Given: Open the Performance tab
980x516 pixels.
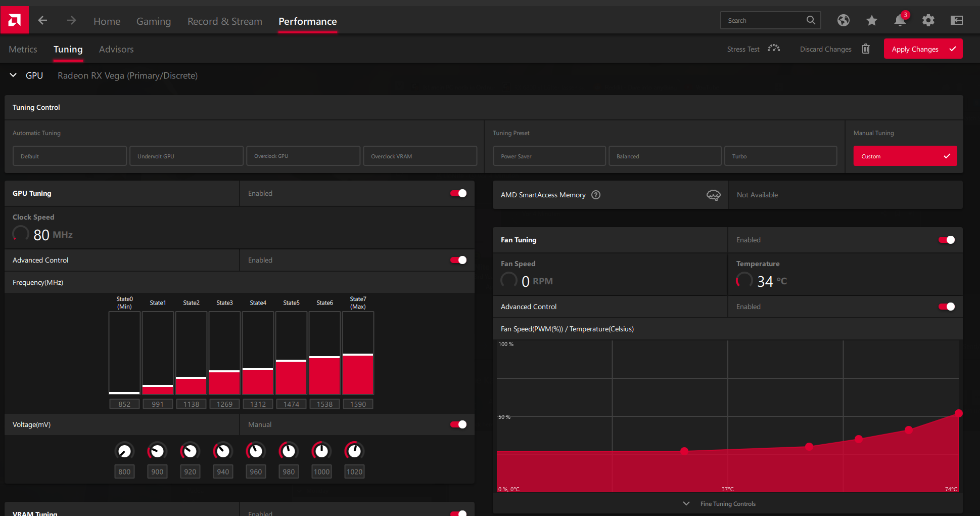Looking at the screenshot, I should pos(308,21).
